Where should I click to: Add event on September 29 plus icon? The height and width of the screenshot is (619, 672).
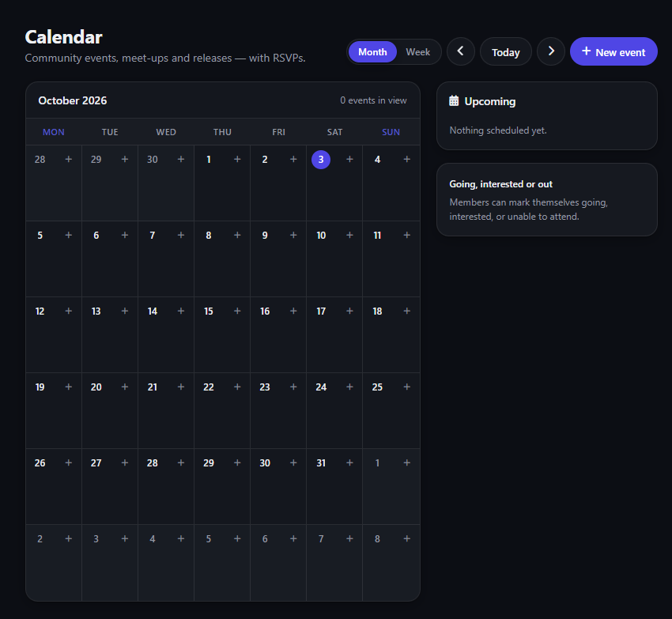125,159
